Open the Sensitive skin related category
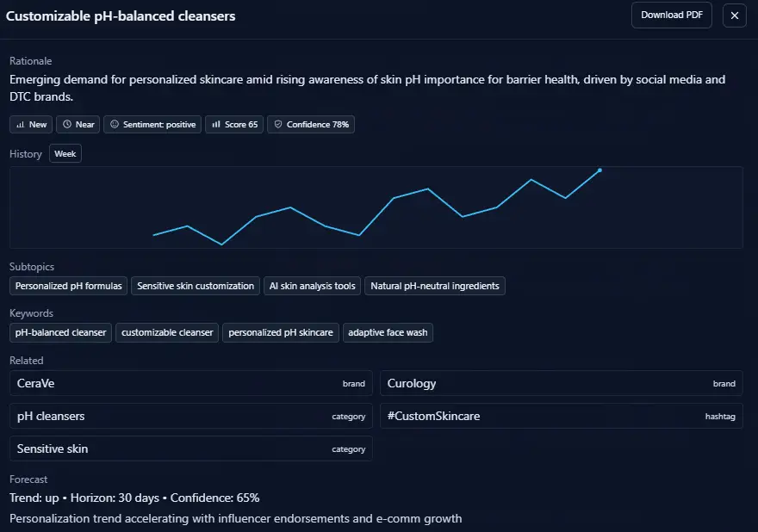Screen dimensions: 758x532 pyautogui.click(x=190, y=448)
